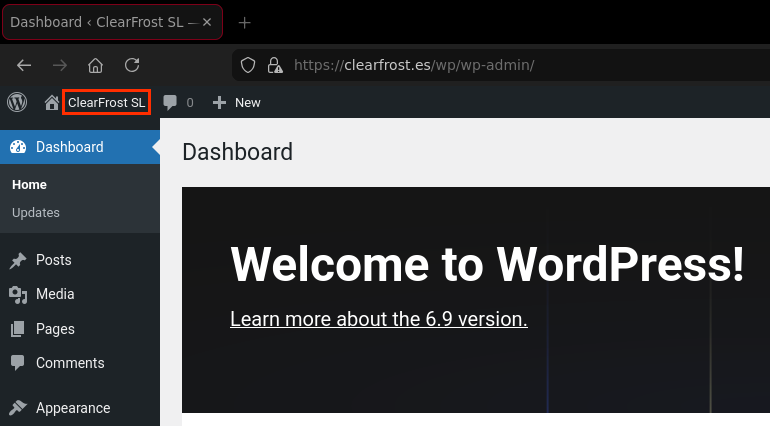The image size is (770, 426).
Task: Reload the page with the refresh icon
Action: coord(132,65)
